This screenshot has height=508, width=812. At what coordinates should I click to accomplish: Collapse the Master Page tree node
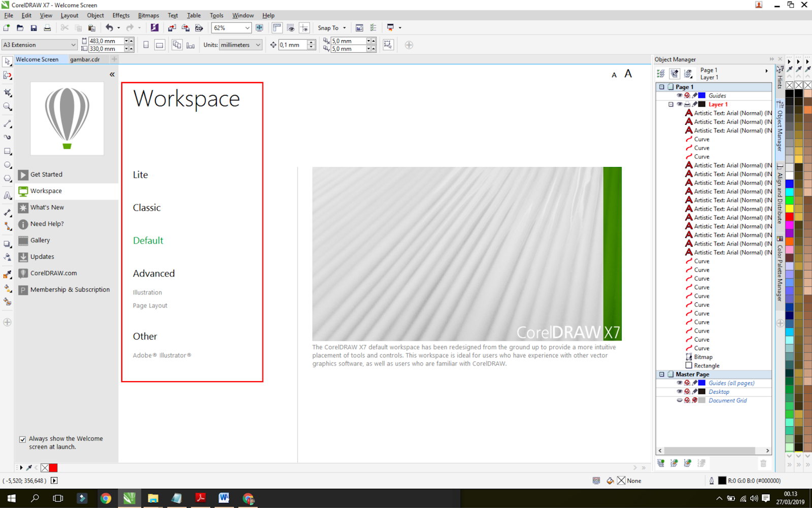(662, 374)
